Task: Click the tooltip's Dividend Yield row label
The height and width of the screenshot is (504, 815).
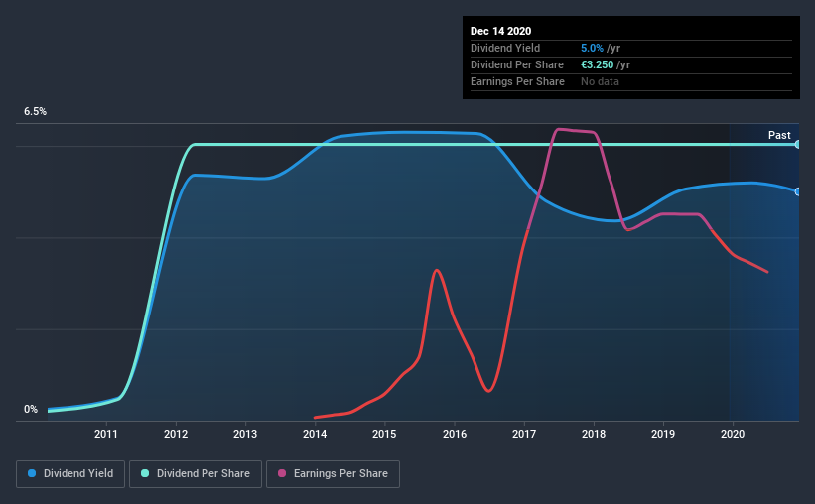Action: click(x=505, y=48)
